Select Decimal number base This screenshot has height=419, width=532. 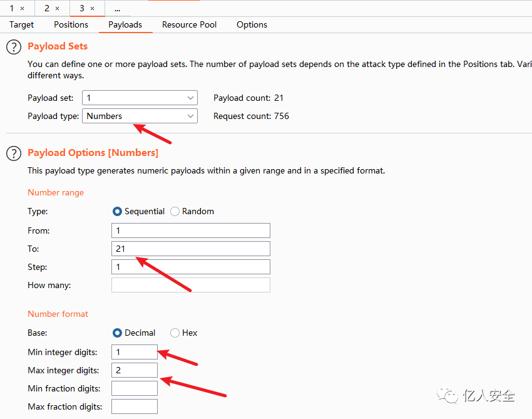pyautogui.click(x=118, y=333)
